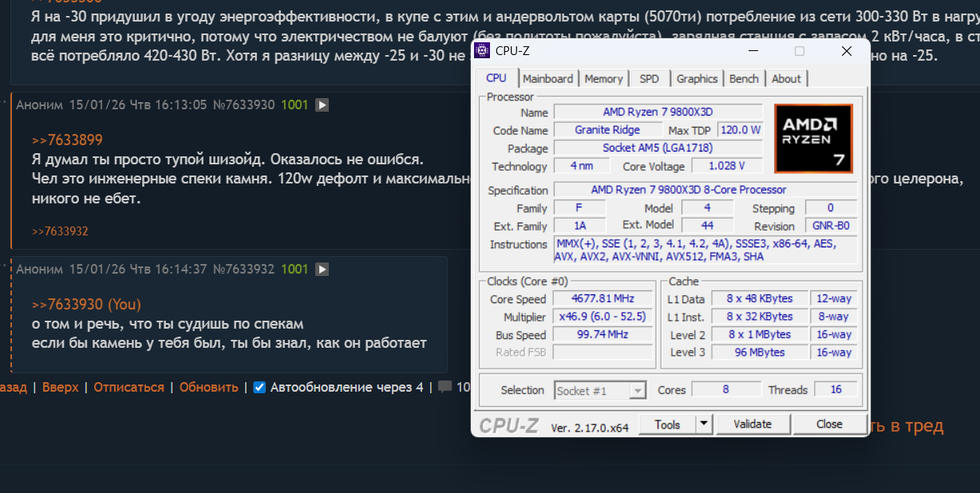This screenshot has width=980, height=493.
Task: Click the Instructions field text
Action: click(x=705, y=250)
